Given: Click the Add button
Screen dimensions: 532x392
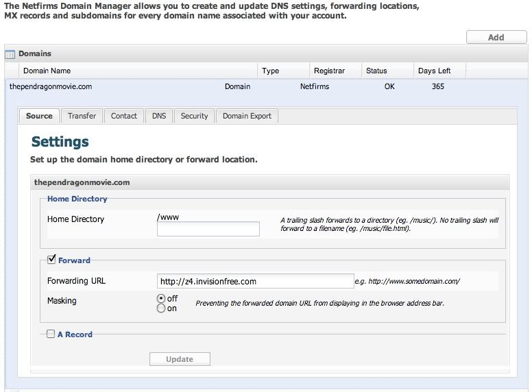Looking at the screenshot, I should pos(496,38).
